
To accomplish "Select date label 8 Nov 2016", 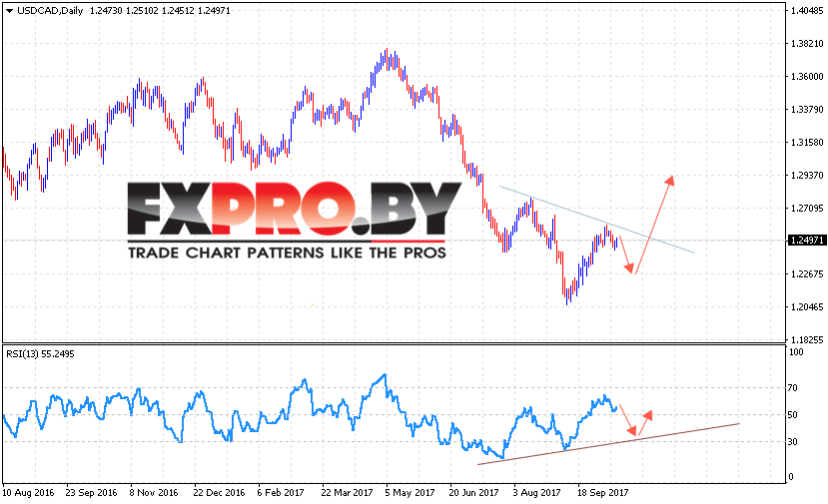I will point(154,492).
